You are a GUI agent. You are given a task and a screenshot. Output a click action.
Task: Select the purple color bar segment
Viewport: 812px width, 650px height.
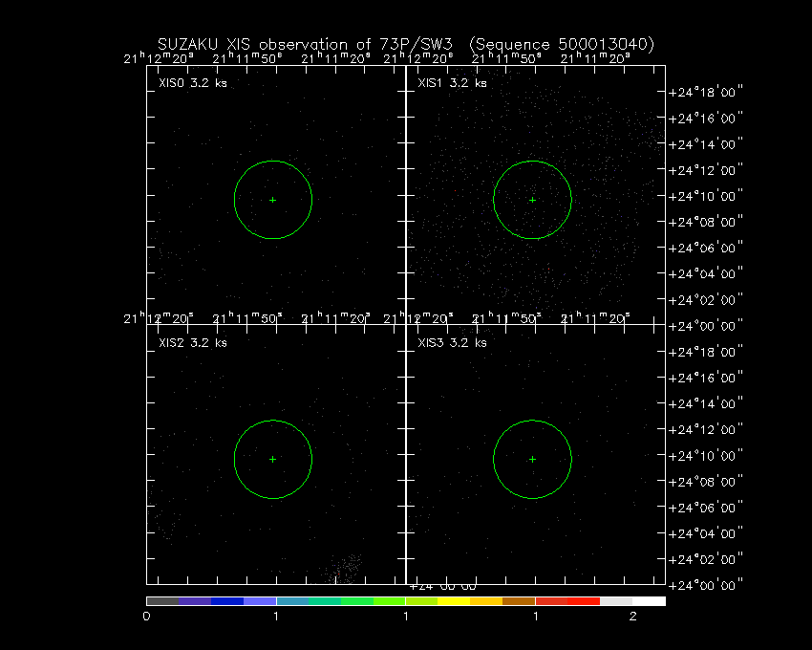(195, 601)
